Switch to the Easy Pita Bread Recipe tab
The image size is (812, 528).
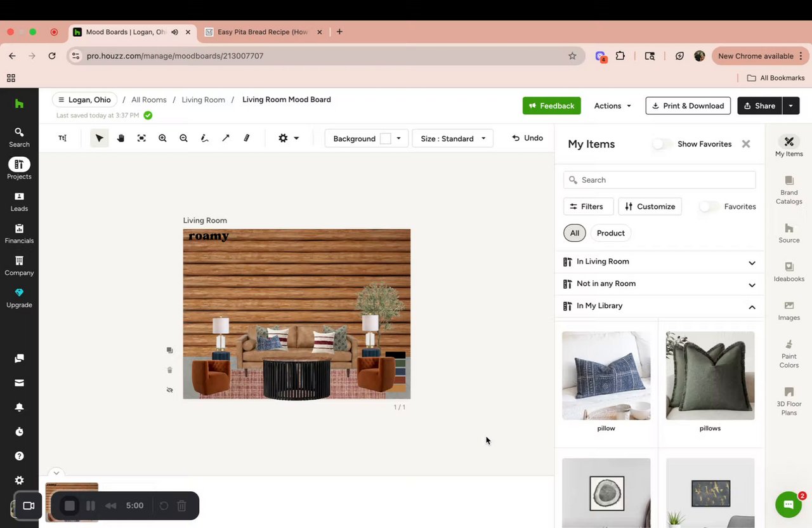(x=263, y=32)
